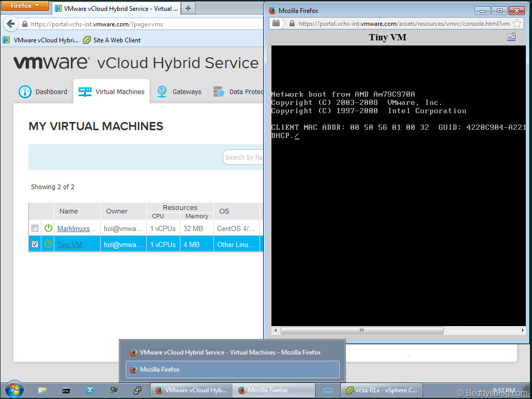Check the Marklinuxs VM row checkbox

click(x=35, y=228)
